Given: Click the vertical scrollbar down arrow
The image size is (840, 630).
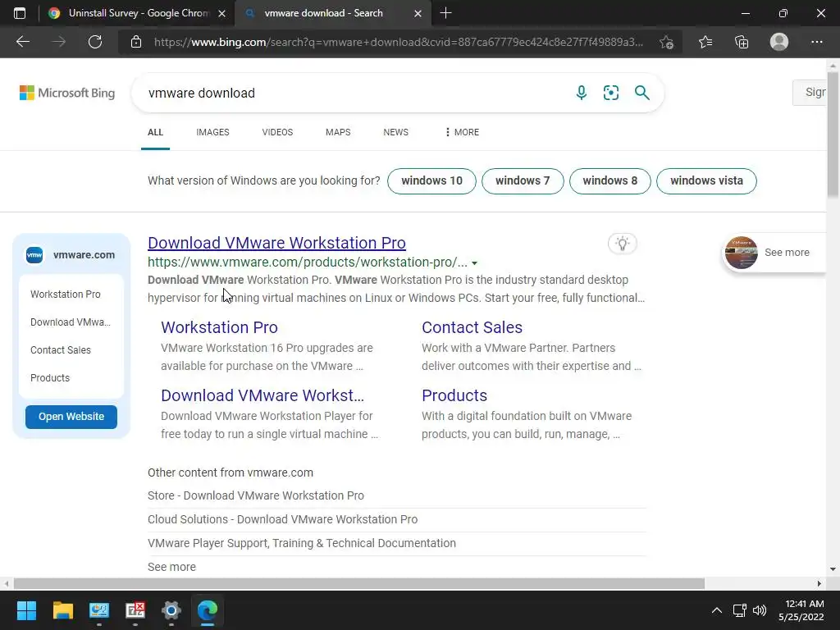Looking at the screenshot, I should pyautogui.click(x=833, y=569).
